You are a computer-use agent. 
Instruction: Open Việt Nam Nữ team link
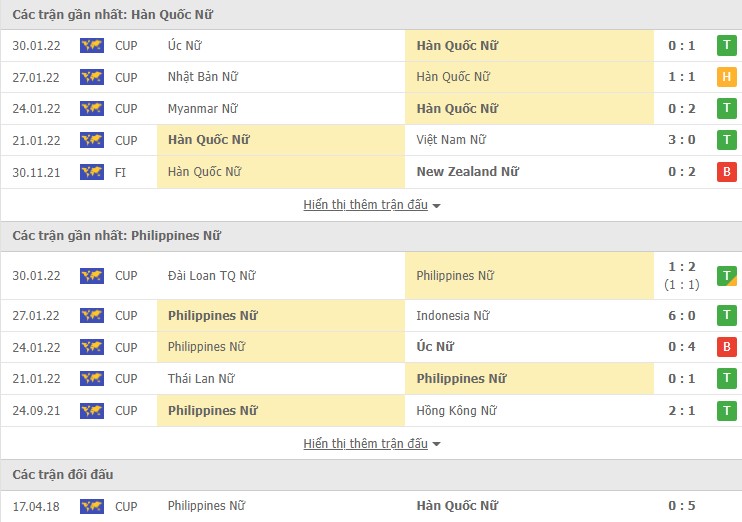(x=451, y=140)
